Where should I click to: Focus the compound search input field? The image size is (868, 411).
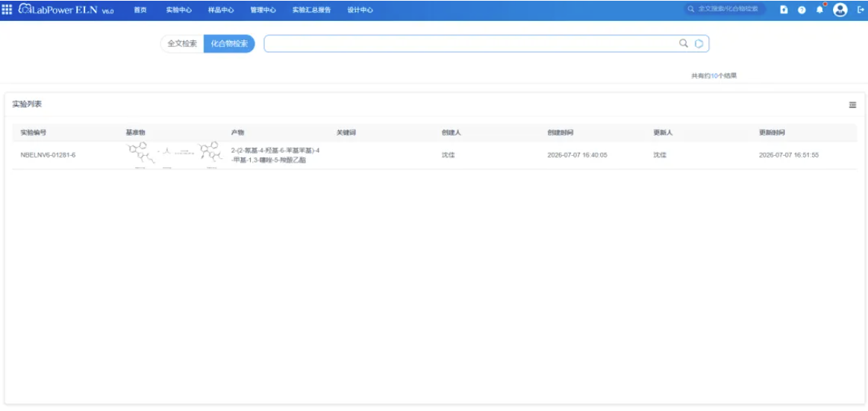pyautogui.click(x=470, y=44)
